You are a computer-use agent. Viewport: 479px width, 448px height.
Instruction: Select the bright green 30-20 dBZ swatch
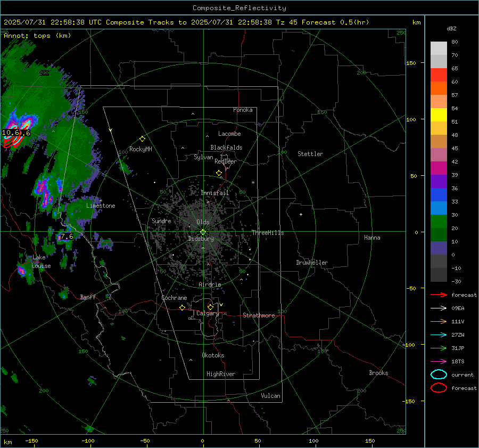439,222
